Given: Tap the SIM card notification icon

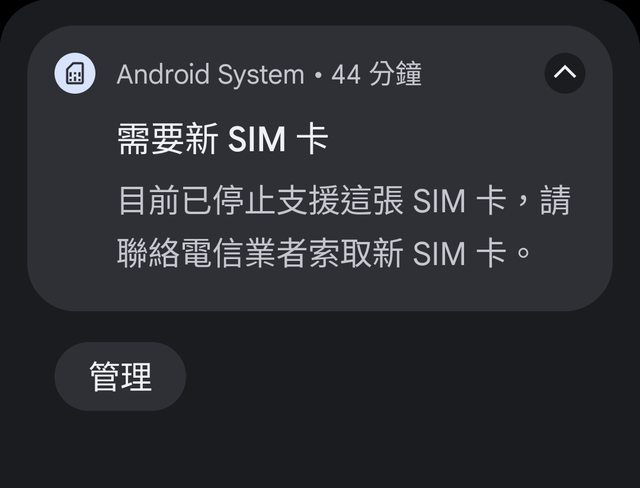Looking at the screenshot, I should point(75,73).
